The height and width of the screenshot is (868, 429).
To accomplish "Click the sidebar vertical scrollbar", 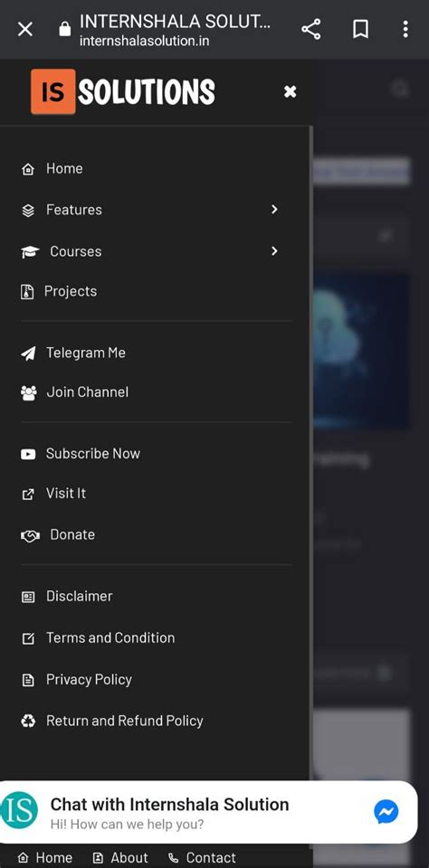I will (311, 454).
